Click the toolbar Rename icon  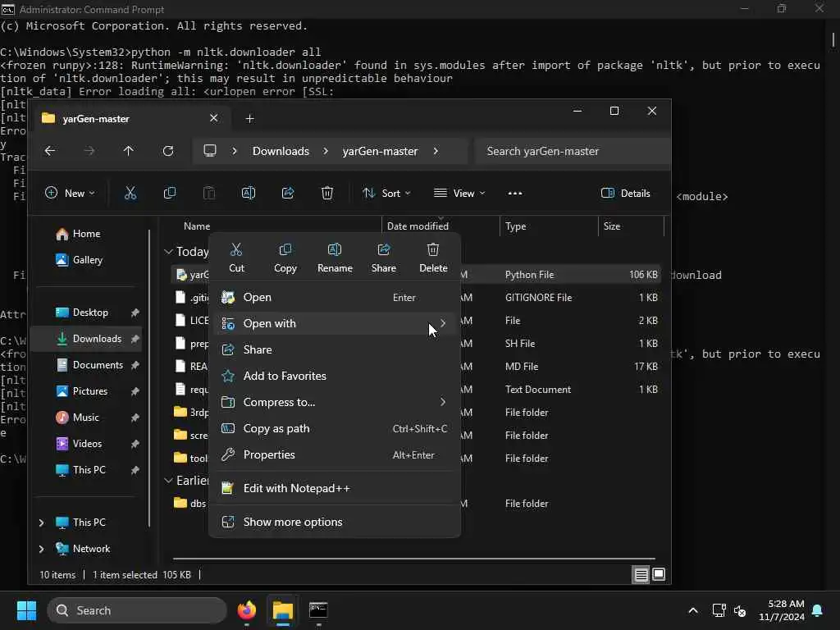pyautogui.click(x=249, y=194)
